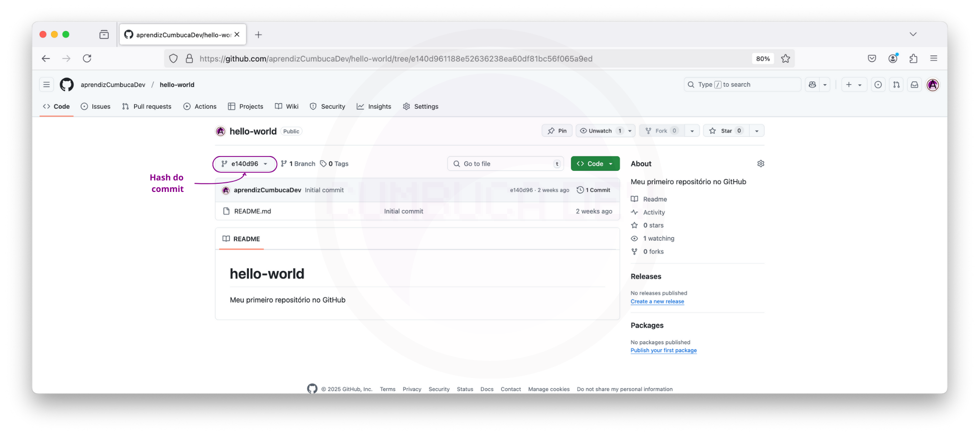The height and width of the screenshot is (436, 980).
Task: Expand the green Code dropdown
Action: (x=595, y=164)
